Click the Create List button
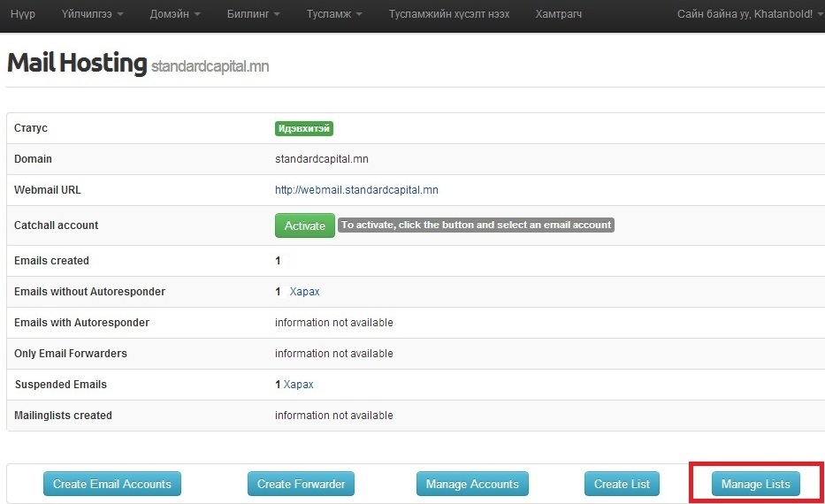This screenshot has width=825, height=504. pos(622,484)
